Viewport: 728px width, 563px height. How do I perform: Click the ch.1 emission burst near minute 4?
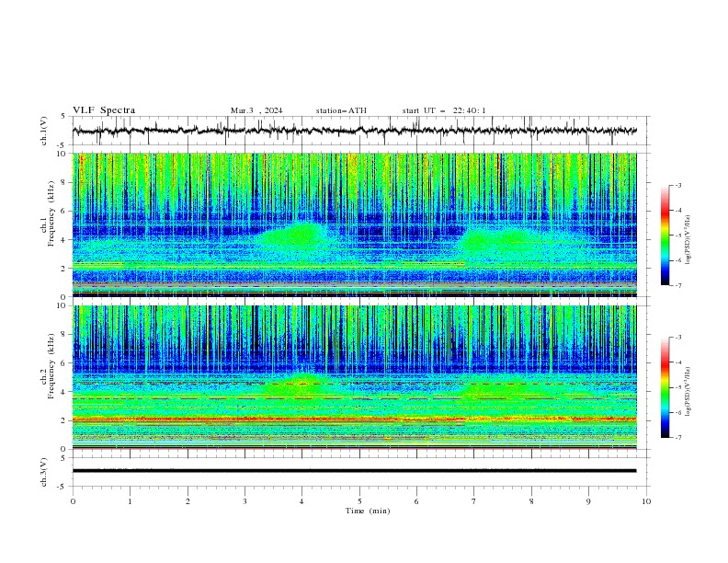[297, 235]
